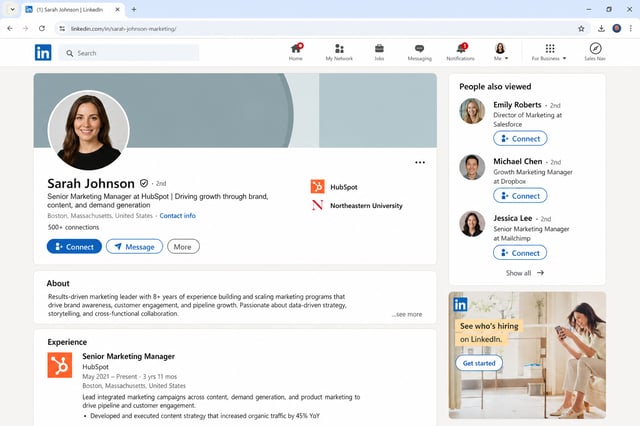Open Sales Nav compass icon
The height and width of the screenshot is (426, 640).
click(595, 52)
